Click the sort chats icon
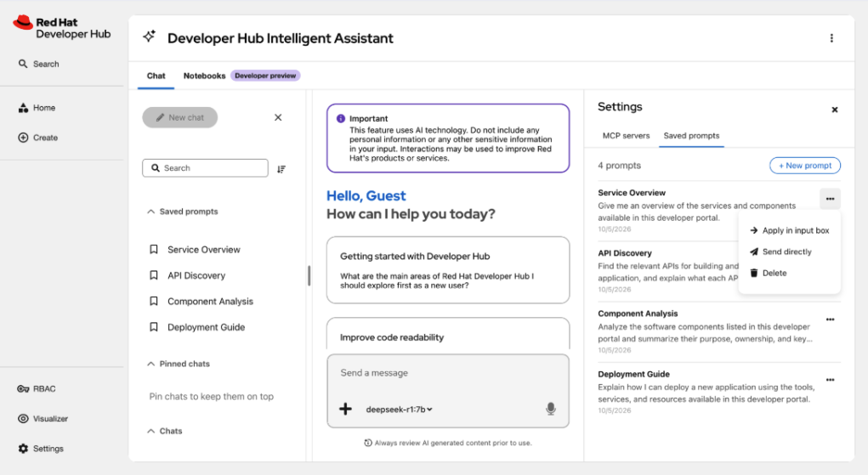Screen dimensions: 868x475 (281, 169)
